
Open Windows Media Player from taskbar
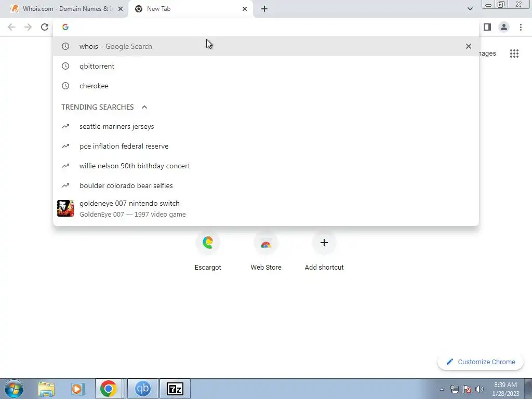coord(77,389)
